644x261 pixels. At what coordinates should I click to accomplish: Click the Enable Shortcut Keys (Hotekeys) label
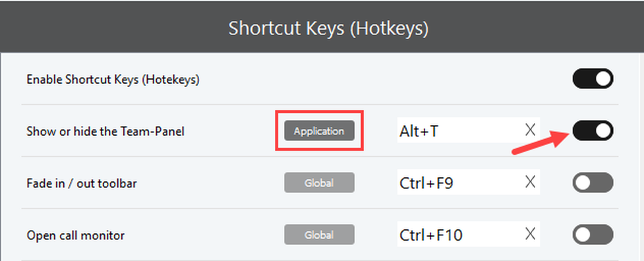113,80
